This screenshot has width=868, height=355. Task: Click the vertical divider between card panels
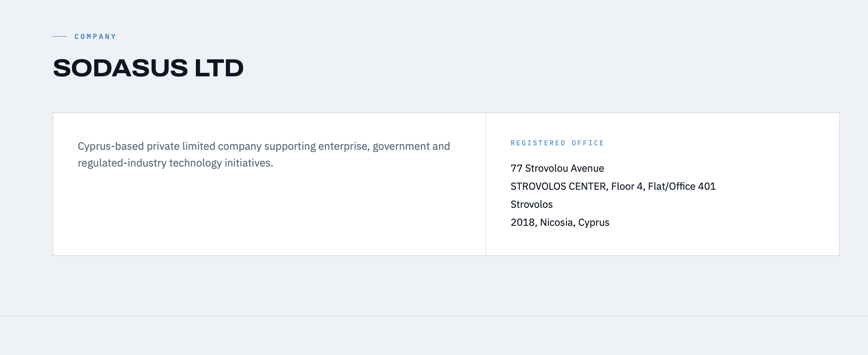[x=486, y=184]
